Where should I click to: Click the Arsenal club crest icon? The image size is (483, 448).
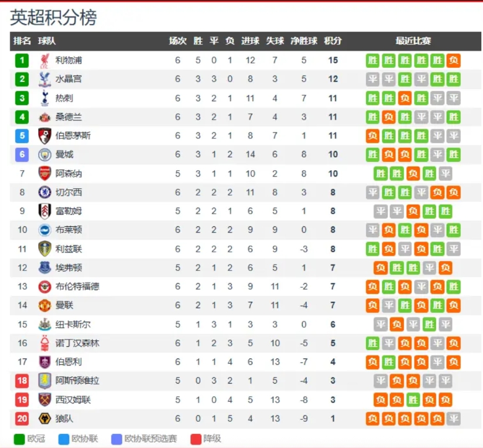(x=44, y=173)
